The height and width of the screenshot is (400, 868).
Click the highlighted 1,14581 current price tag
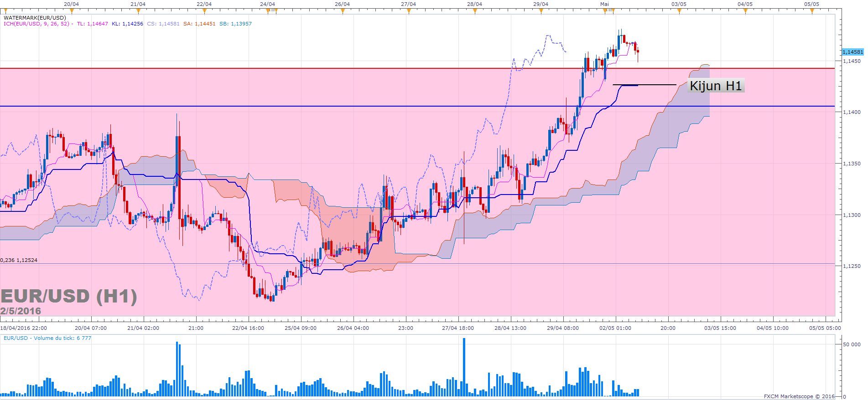[852, 52]
